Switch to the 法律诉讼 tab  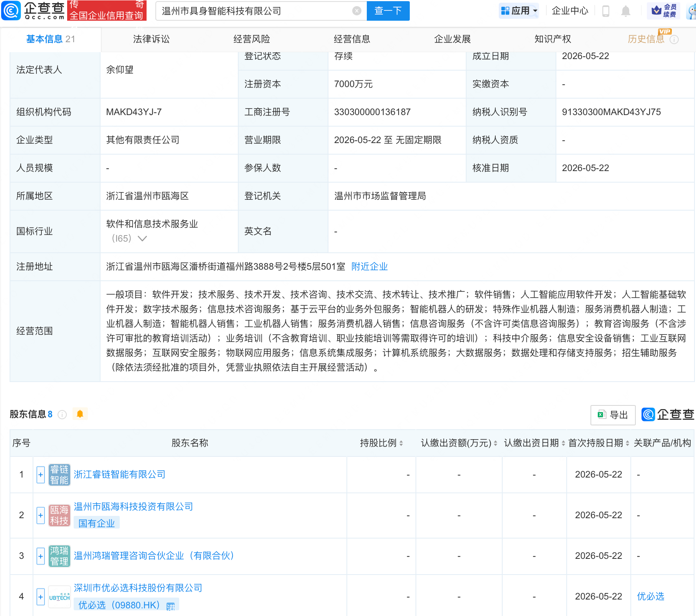(151, 39)
